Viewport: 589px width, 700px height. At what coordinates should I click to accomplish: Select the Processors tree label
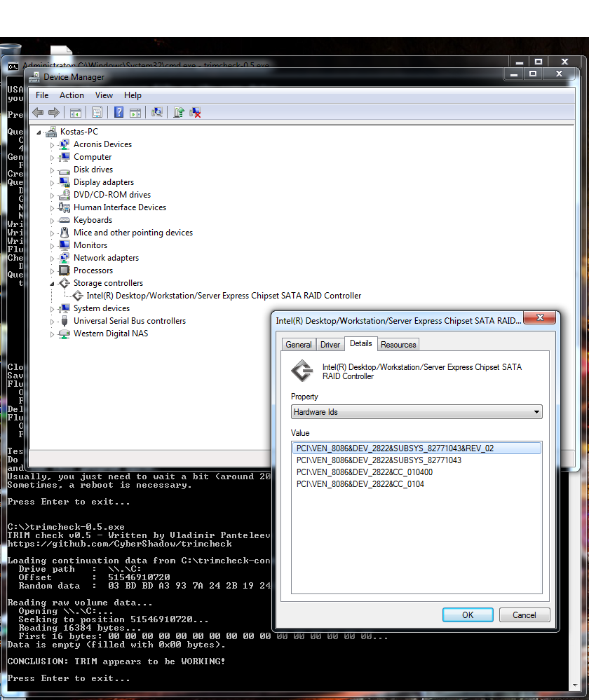[93, 270]
